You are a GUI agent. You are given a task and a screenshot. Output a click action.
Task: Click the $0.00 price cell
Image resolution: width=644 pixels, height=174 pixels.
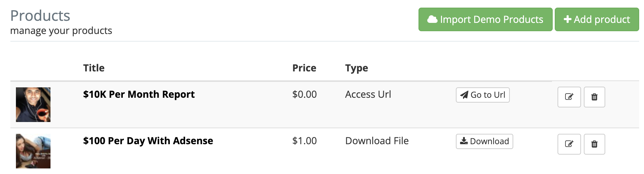point(304,94)
